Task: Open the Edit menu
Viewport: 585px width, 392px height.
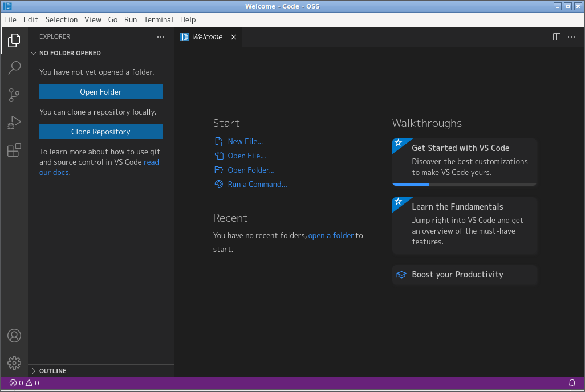Action: pos(31,19)
